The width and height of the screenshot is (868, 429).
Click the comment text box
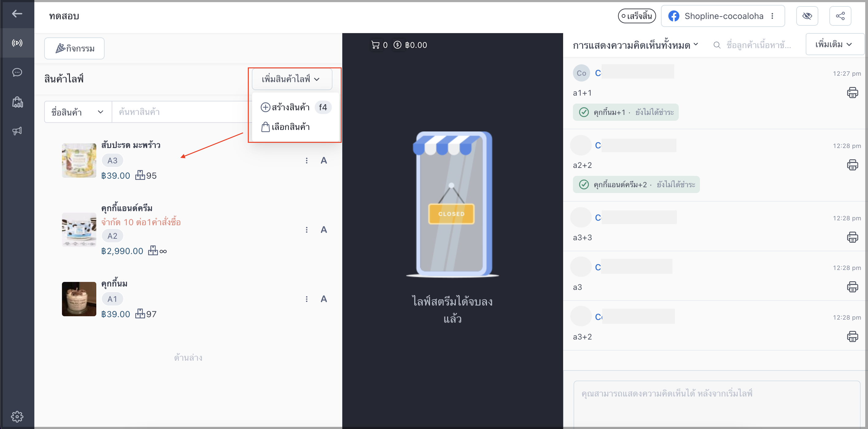[717, 404]
